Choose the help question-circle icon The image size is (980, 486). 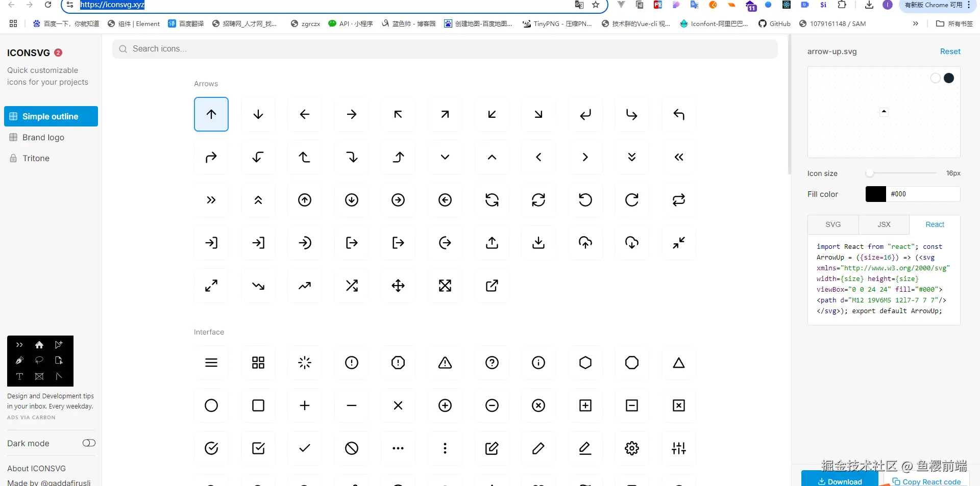[x=492, y=363]
